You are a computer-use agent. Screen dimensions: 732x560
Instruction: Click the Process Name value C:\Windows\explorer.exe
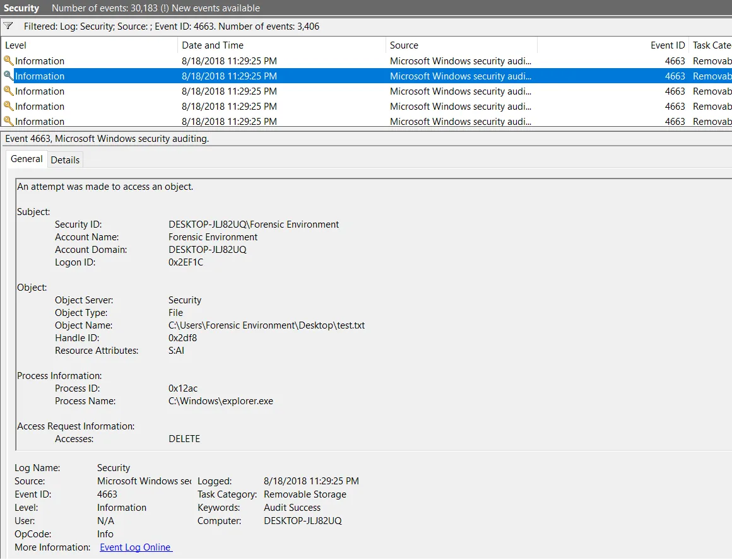click(221, 401)
